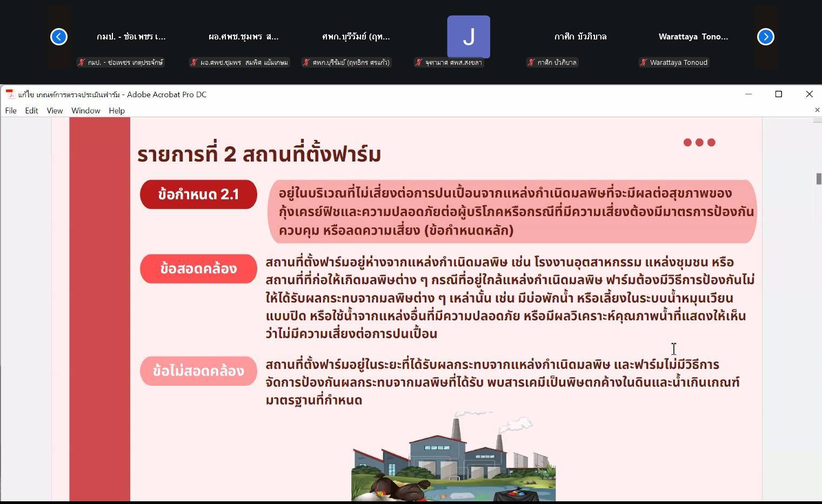Click the ข้อกำหนด 2.1 red label
The height and width of the screenshot is (504, 822).
tap(198, 194)
